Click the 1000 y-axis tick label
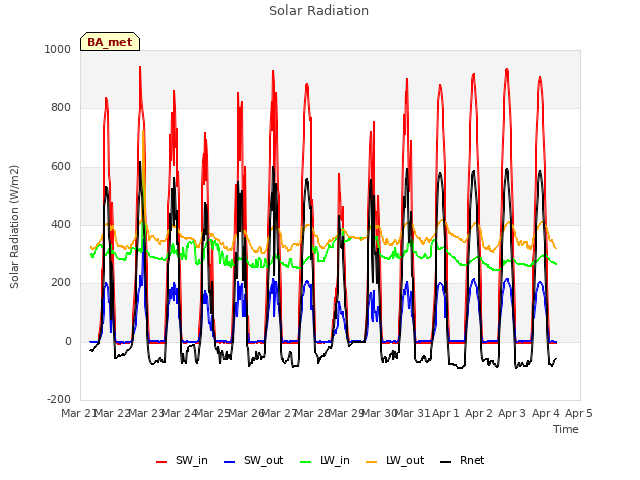The width and height of the screenshot is (640, 480). point(58,49)
